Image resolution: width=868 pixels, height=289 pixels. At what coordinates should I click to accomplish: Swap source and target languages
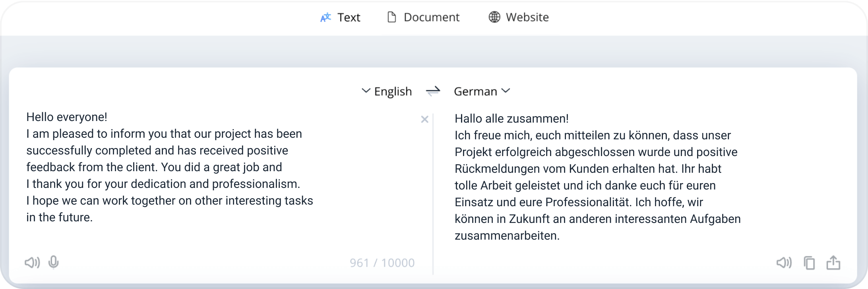pyautogui.click(x=433, y=92)
